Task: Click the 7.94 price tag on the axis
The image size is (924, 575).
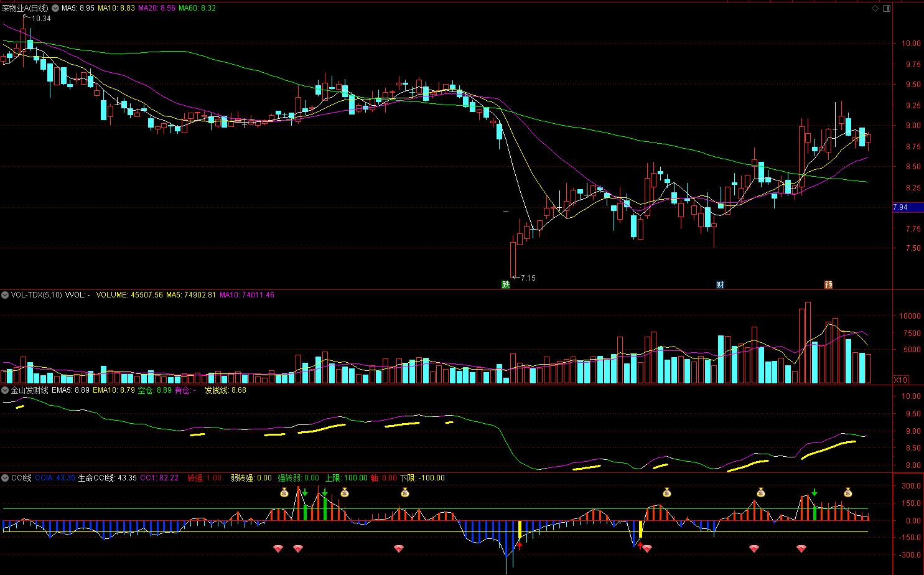Action: coord(908,207)
